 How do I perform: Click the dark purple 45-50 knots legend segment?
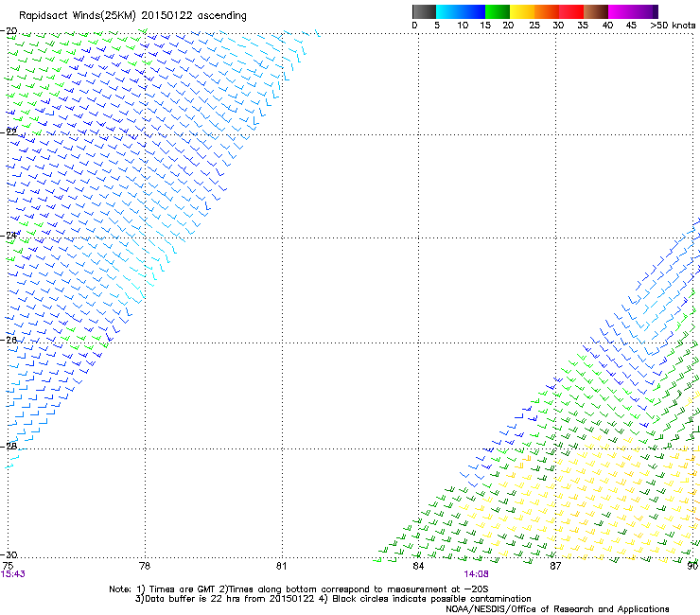(645, 11)
